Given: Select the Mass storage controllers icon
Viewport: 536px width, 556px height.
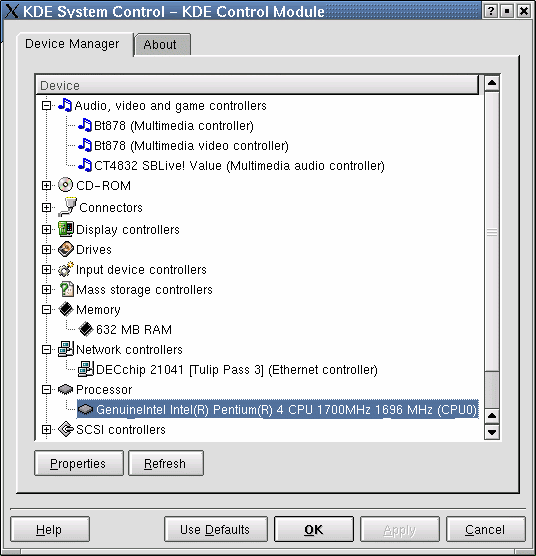Looking at the screenshot, I should click(x=66, y=289).
